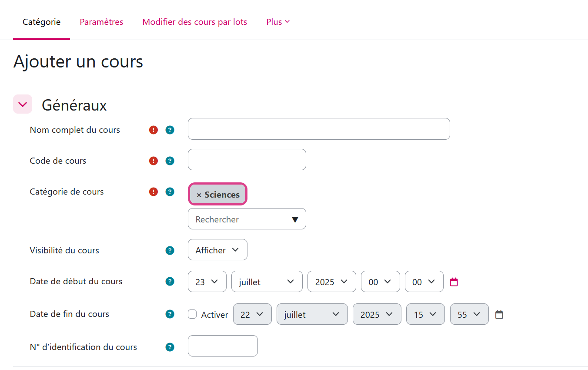Open the Plus menu

click(x=277, y=22)
